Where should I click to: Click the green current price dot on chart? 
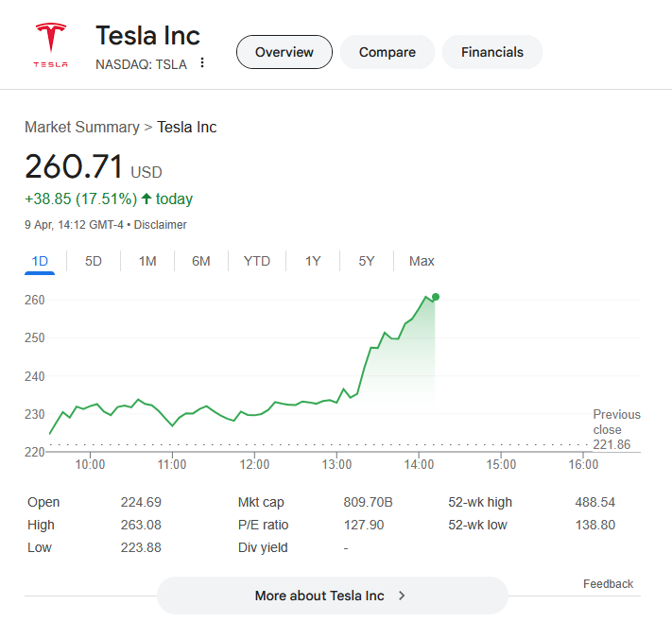[x=436, y=297]
